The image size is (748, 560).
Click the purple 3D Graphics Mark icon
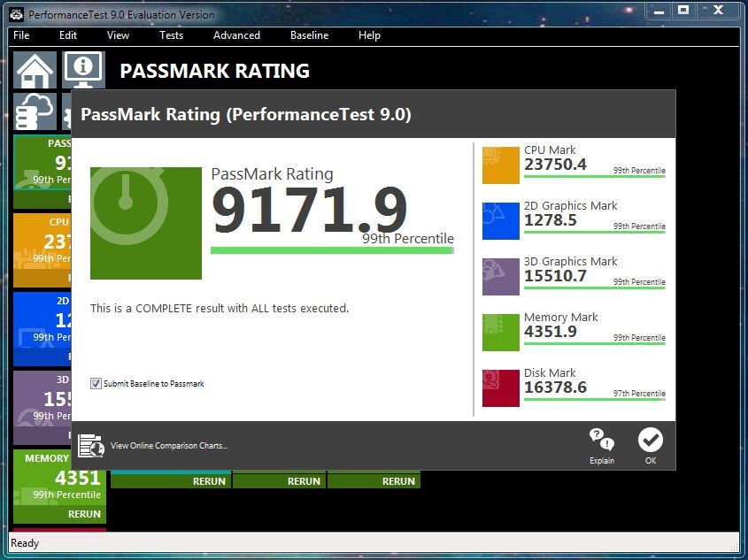click(501, 276)
